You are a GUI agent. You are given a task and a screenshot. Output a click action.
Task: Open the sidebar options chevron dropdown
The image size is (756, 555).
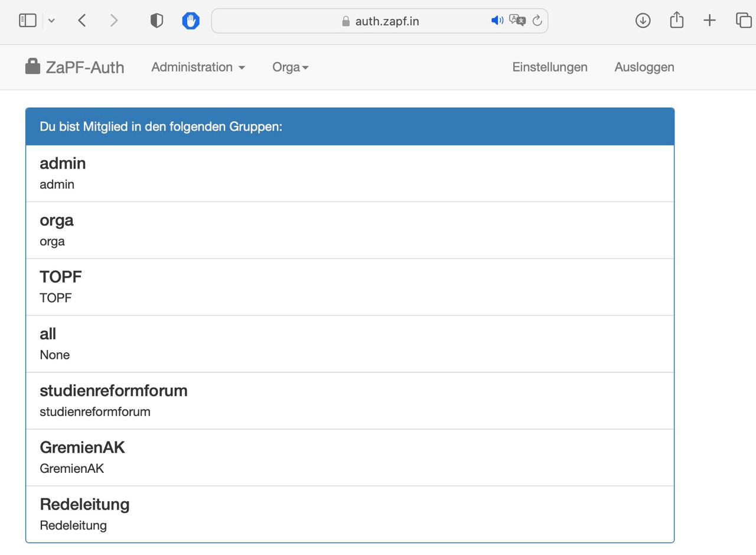(x=51, y=21)
